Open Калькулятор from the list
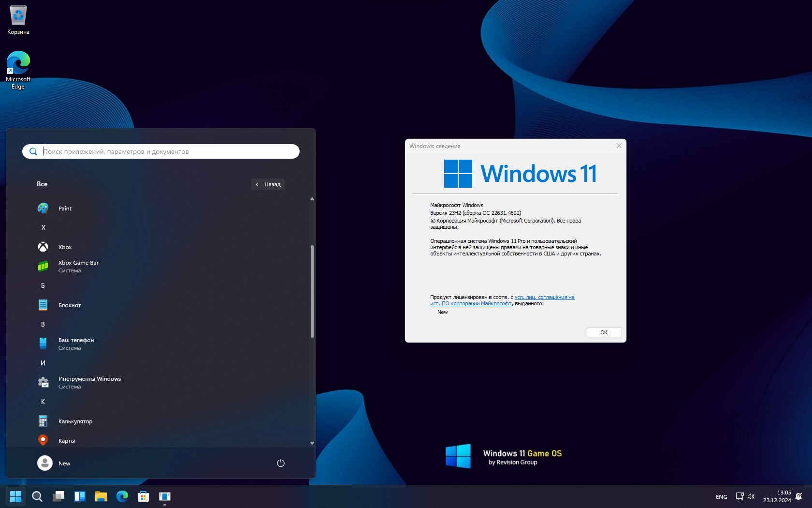 pos(75,421)
